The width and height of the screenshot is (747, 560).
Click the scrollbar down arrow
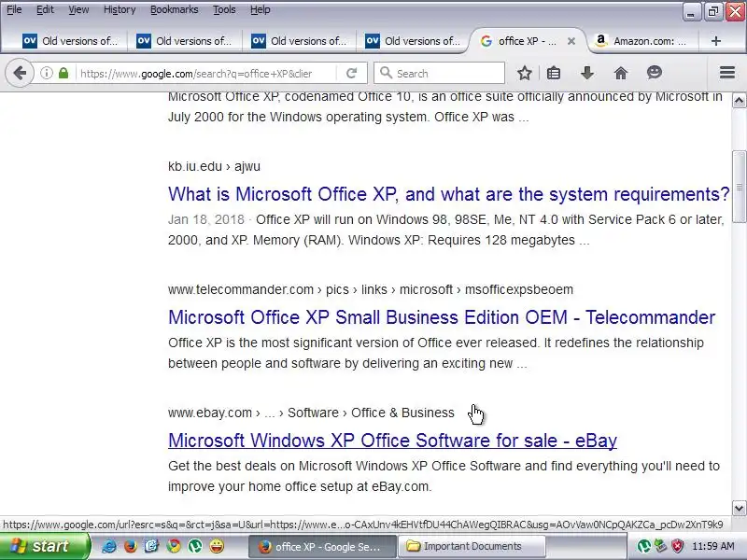(739, 508)
